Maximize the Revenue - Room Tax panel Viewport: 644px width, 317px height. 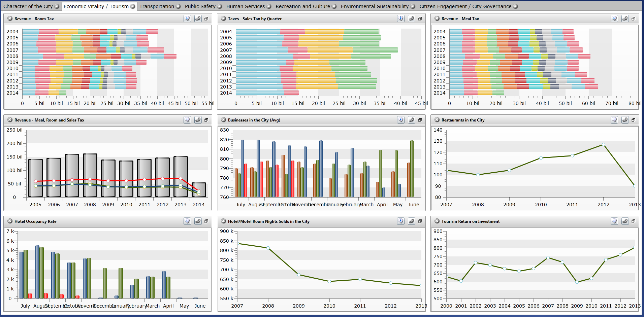[206, 19]
